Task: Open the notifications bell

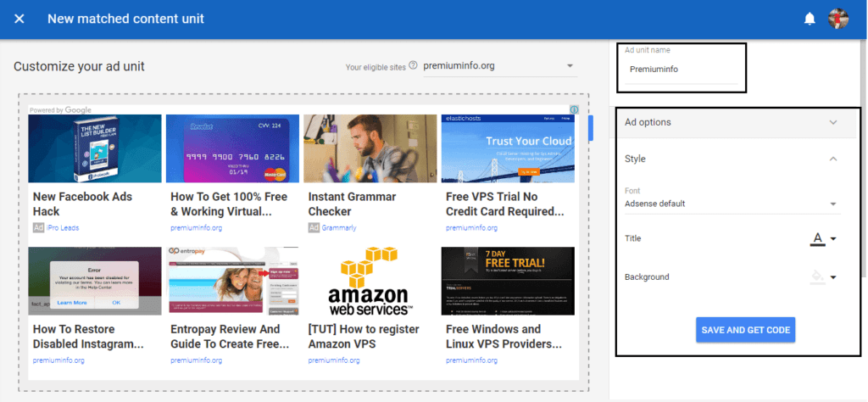Action: (x=810, y=19)
